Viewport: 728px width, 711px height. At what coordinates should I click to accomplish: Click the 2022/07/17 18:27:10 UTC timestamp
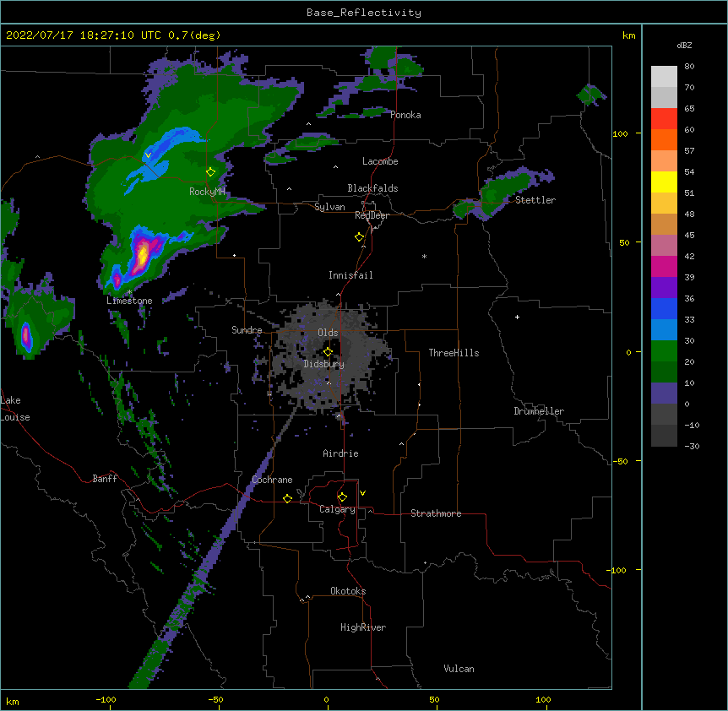click(84, 35)
